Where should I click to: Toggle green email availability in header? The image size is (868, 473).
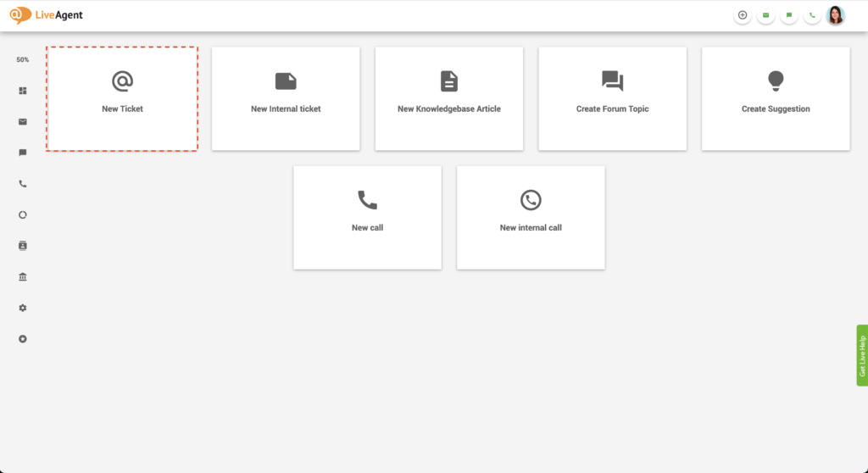pos(765,15)
